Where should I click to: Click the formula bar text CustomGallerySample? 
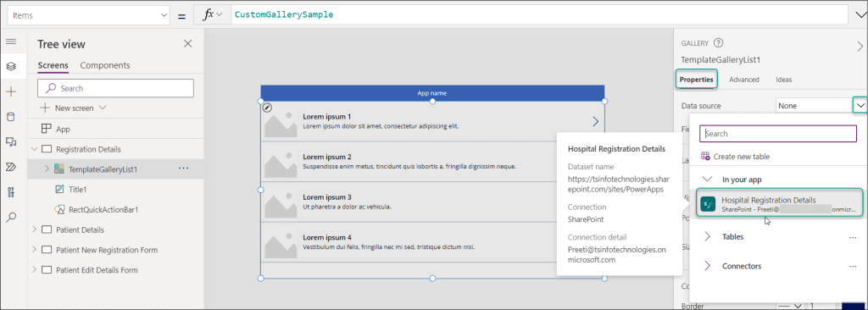pos(283,15)
